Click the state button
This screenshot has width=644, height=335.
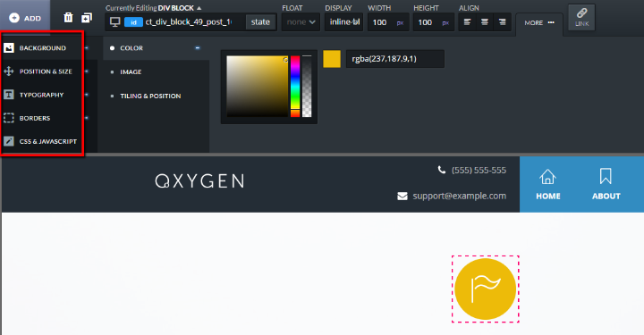click(260, 22)
